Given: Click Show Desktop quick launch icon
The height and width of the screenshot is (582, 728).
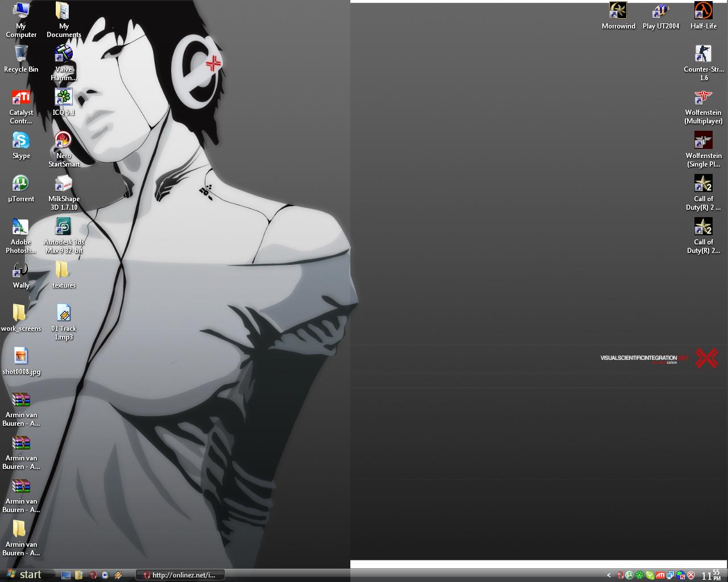Looking at the screenshot, I should 66,575.
